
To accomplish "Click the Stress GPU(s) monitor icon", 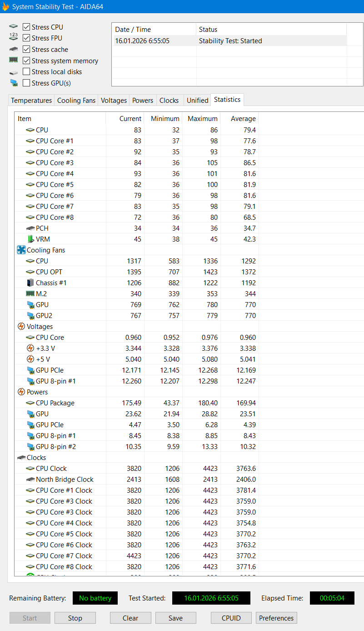I will pyautogui.click(x=13, y=83).
